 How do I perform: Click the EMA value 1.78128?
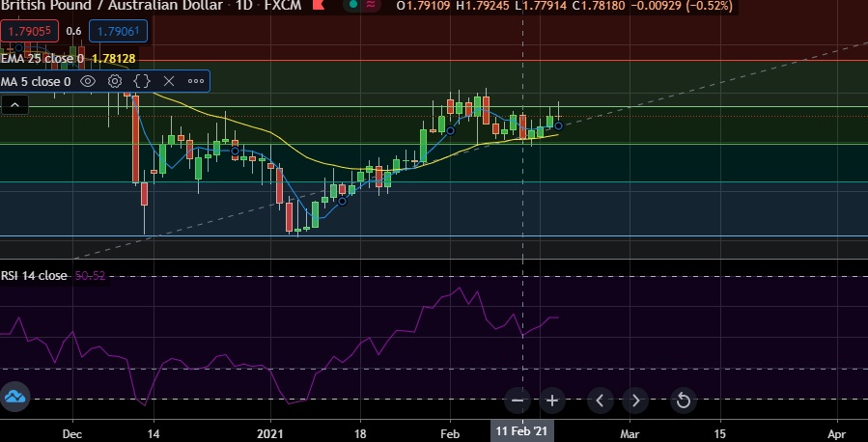pyautogui.click(x=114, y=59)
